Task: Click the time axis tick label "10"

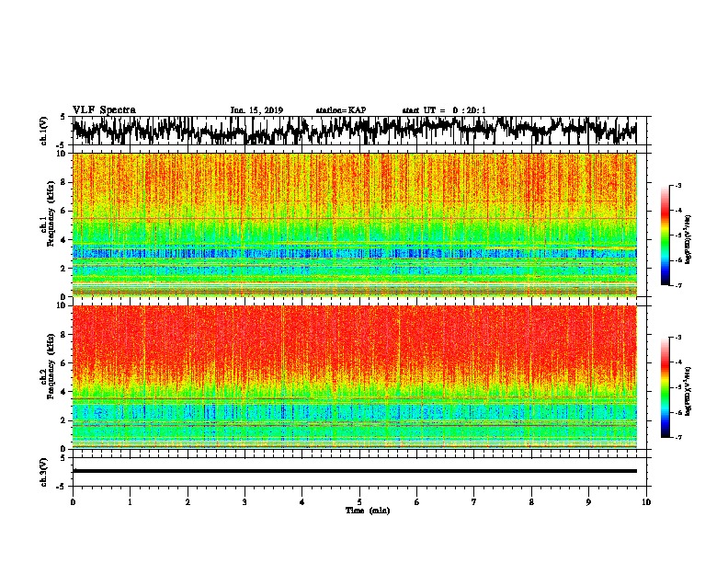Action: tap(646, 502)
